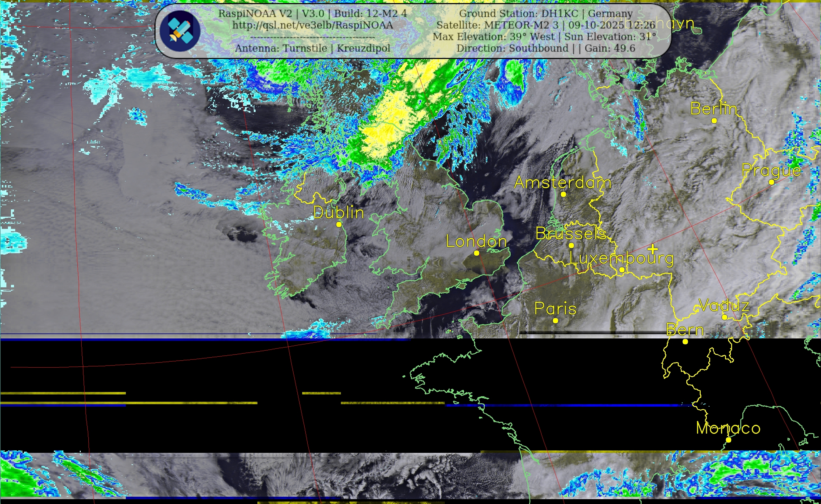Screen dimensions: 821x504
Task: Click the yellow dot marking Berlin
Action: (714, 121)
